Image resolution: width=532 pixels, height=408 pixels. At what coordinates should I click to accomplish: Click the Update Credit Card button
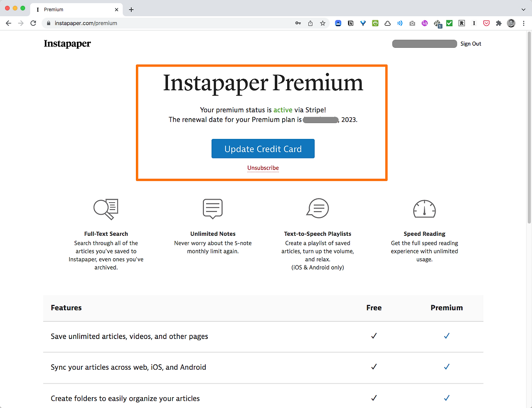pos(263,148)
